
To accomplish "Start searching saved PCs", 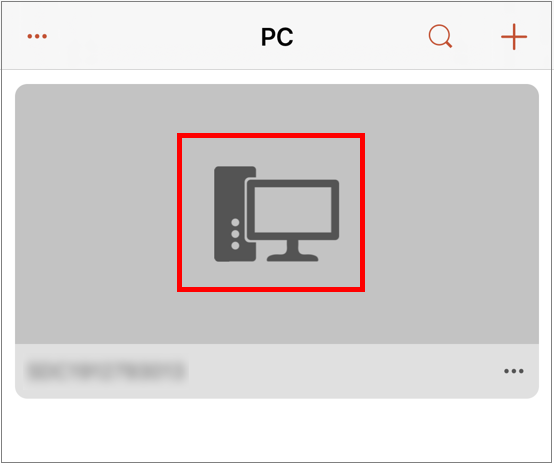I will click(x=440, y=36).
